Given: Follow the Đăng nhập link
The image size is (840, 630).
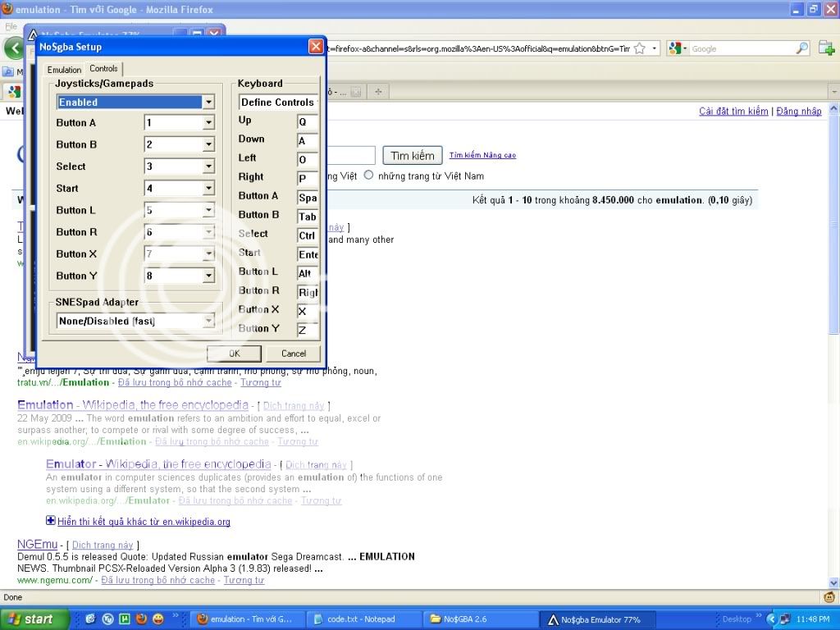Looking at the screenshot, I should pyautogui.click(x=799, y=111).
